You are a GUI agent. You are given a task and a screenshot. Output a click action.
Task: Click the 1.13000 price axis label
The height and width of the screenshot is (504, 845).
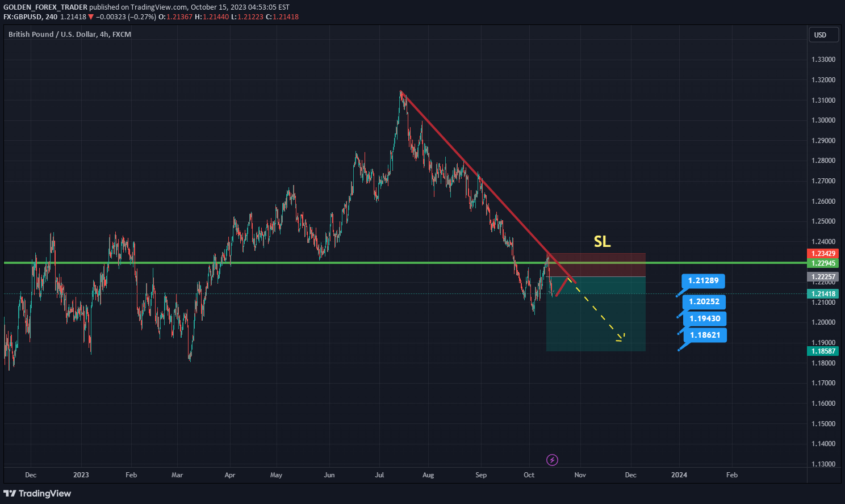click(x=823, y=464)
